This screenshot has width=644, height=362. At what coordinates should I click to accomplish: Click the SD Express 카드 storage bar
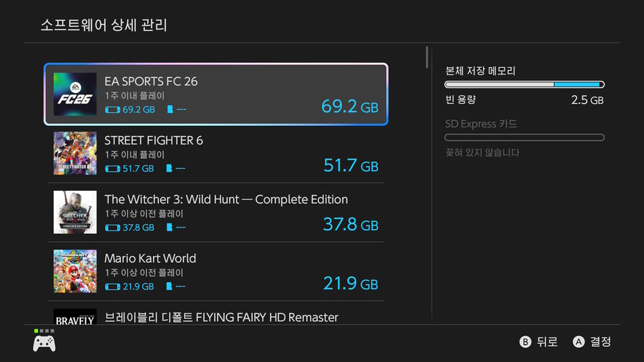point(525,137)
